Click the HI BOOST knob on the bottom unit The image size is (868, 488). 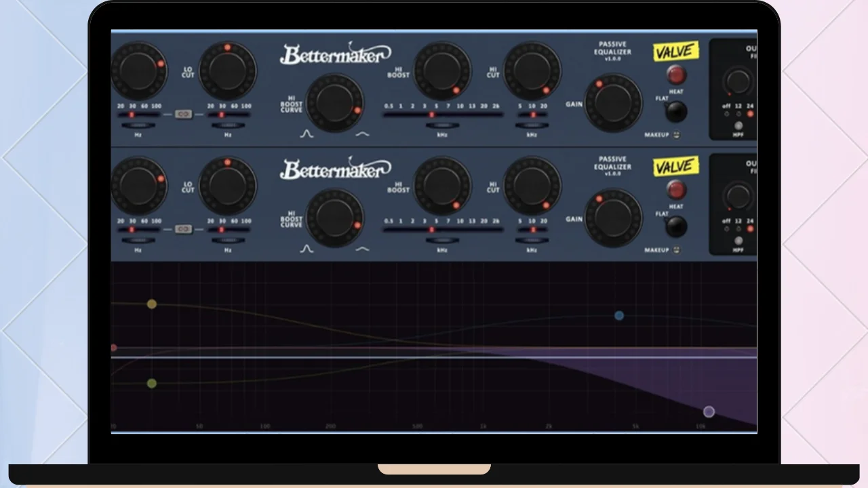pyautogui.click(x=442, y=186)
